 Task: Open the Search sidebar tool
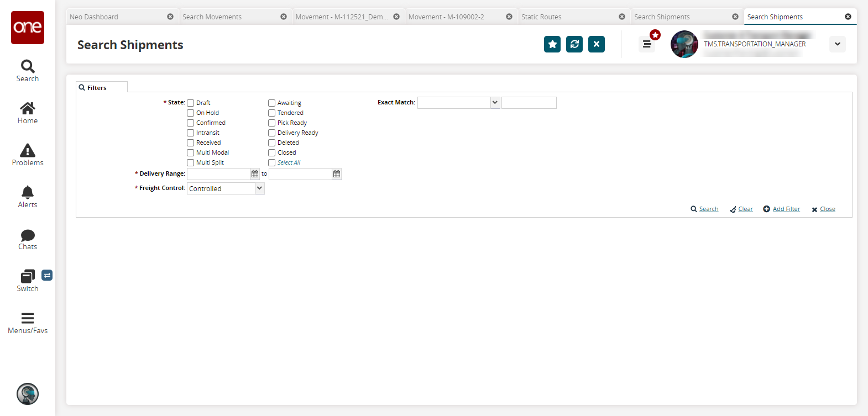tap(28, 71)
